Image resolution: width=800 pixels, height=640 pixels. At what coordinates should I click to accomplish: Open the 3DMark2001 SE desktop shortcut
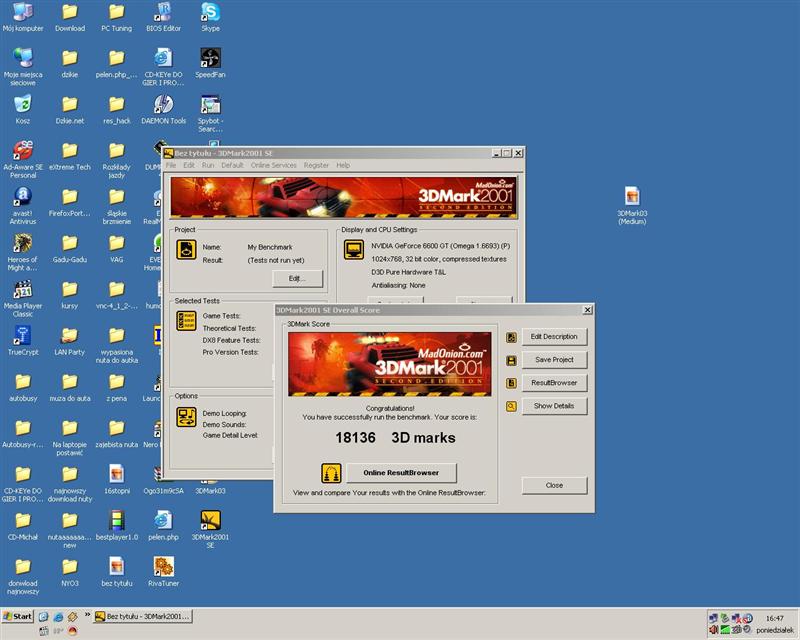point(210,529)
